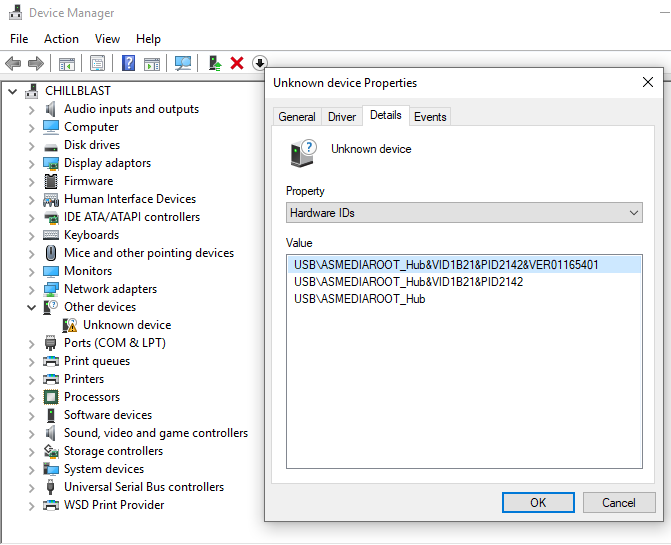Viewport: 671px width, 545px height.
Task: Click the Disable device down-arrow icon
Action: pos(259,63)
